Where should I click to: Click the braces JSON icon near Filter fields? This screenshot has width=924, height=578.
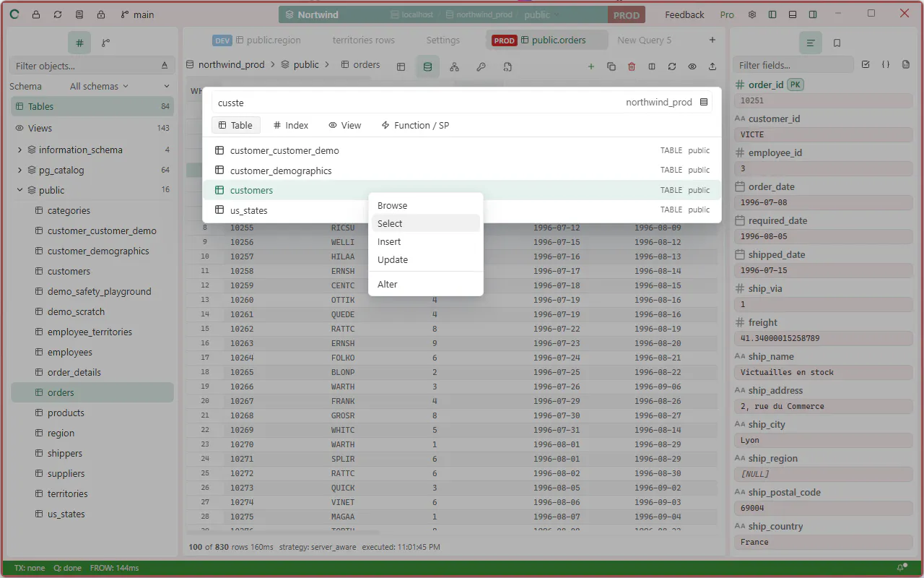[x=886, y=64]
